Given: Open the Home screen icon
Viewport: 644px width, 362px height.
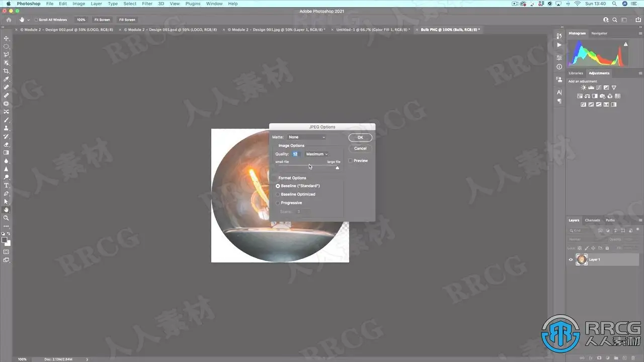Looking at the screenshot, I should 9,20.
